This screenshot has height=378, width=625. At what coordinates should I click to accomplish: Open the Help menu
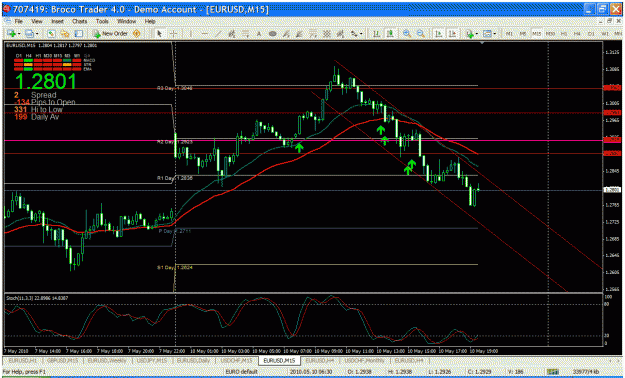point(150,21)
